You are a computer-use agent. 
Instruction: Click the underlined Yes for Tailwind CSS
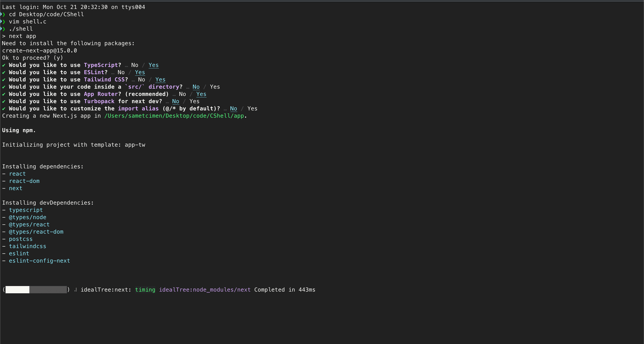[x=160, y=80]
